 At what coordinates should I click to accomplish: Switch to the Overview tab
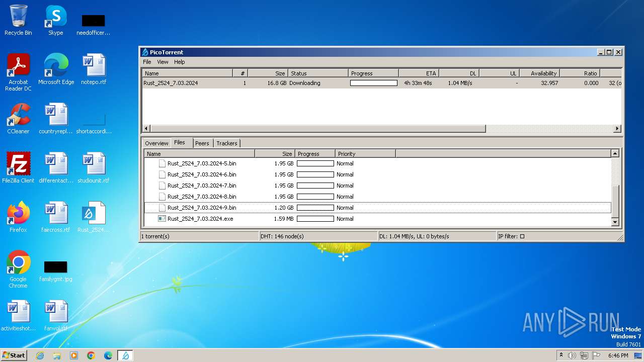click(x=156, y=143)
